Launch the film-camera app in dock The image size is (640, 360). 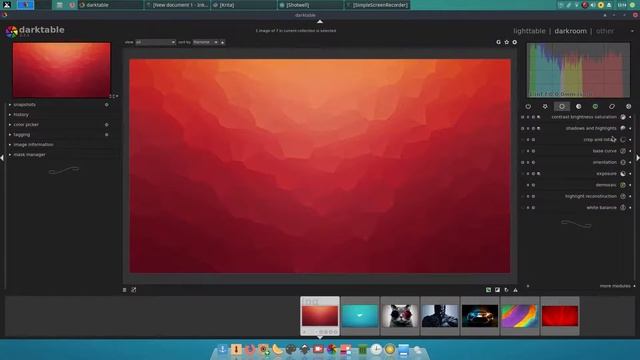(x=318, y=349)
